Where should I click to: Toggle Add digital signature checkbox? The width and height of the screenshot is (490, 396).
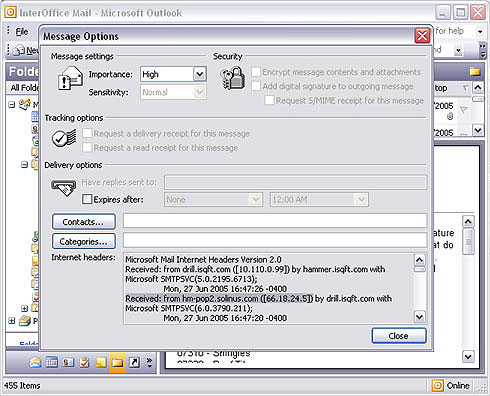(x=256, y=86)
